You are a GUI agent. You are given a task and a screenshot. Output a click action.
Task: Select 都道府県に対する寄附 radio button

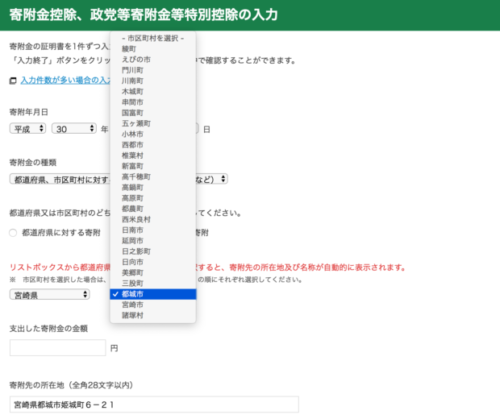[x=13, y=233]
